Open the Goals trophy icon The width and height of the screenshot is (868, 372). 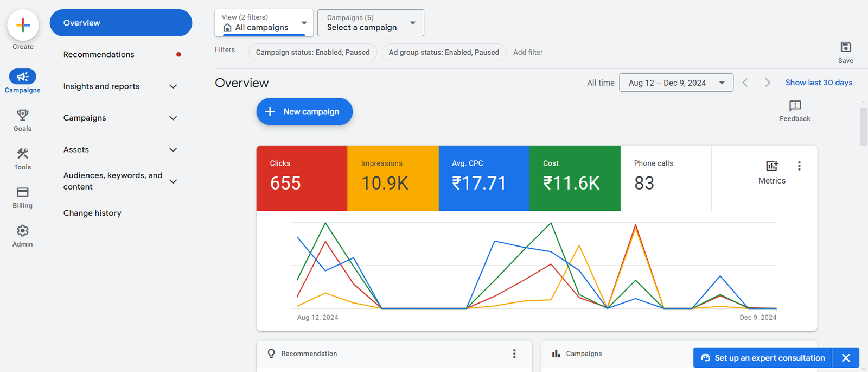[23, 115]
